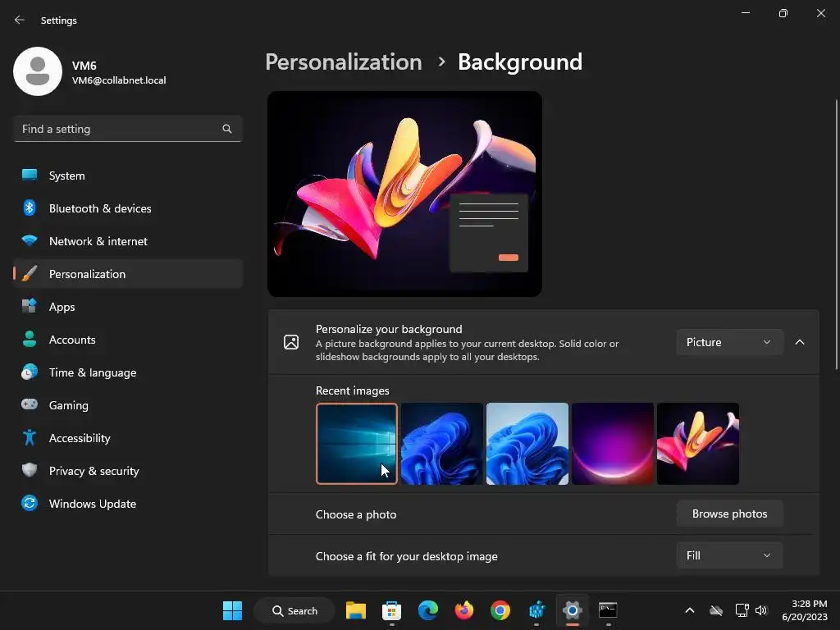Click the Accessibility figure icon
Viewport: 840px width, 630px height.
tap(30, 438)
